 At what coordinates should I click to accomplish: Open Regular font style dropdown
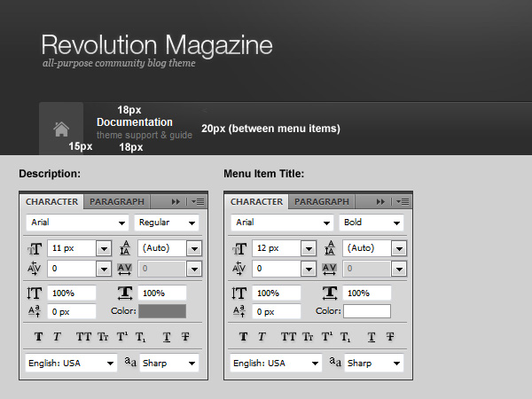pos(167,223)
